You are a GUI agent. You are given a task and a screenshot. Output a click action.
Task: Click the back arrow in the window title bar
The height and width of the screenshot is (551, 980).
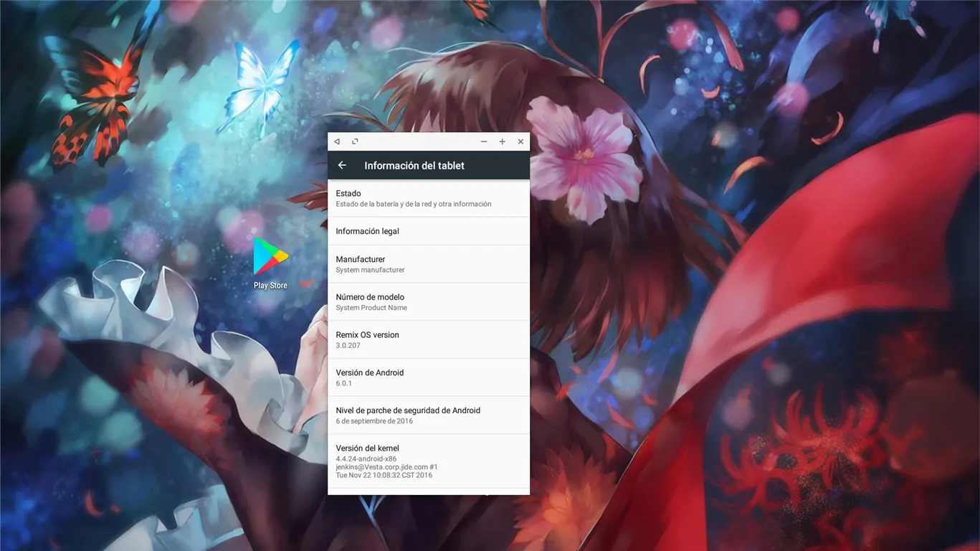337,141
